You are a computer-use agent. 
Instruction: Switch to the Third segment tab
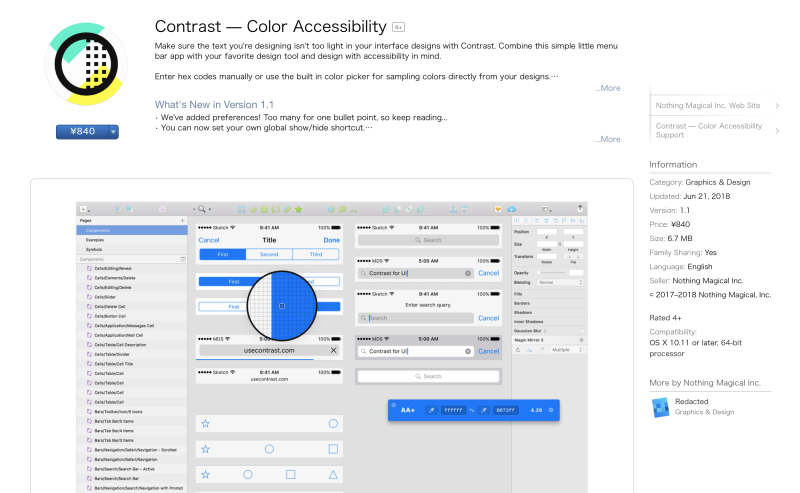click(316, 254)
